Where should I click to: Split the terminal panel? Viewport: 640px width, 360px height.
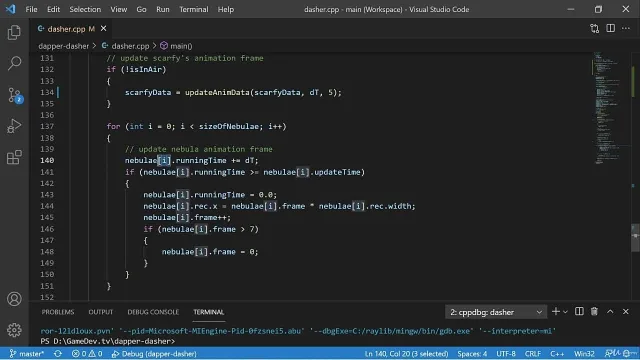point(579,312)
